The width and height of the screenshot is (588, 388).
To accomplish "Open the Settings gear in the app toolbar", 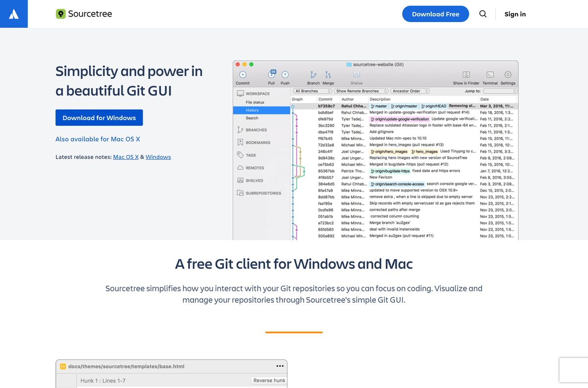I will point(508,74).
